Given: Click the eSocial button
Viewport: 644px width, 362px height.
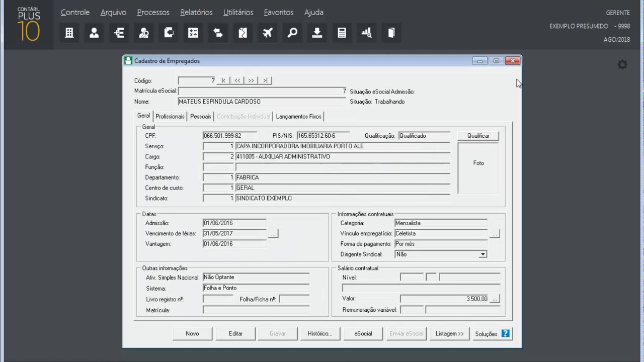Looking at the screenshot, I should [x=363, y=333].
